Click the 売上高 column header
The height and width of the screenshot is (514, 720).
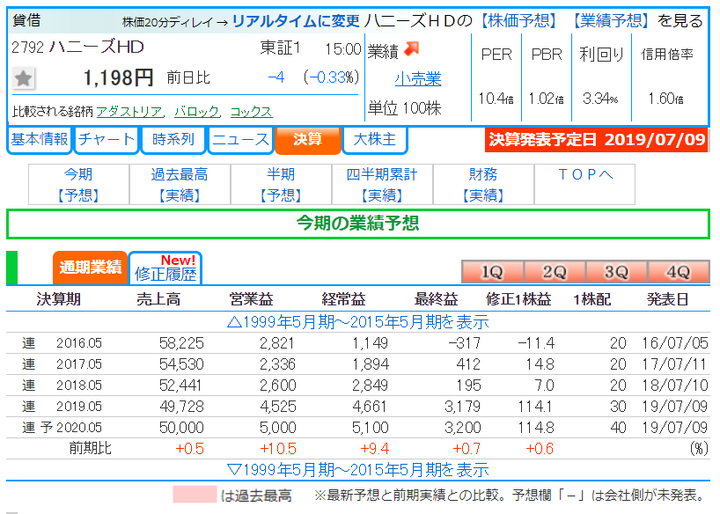[158, 299]
